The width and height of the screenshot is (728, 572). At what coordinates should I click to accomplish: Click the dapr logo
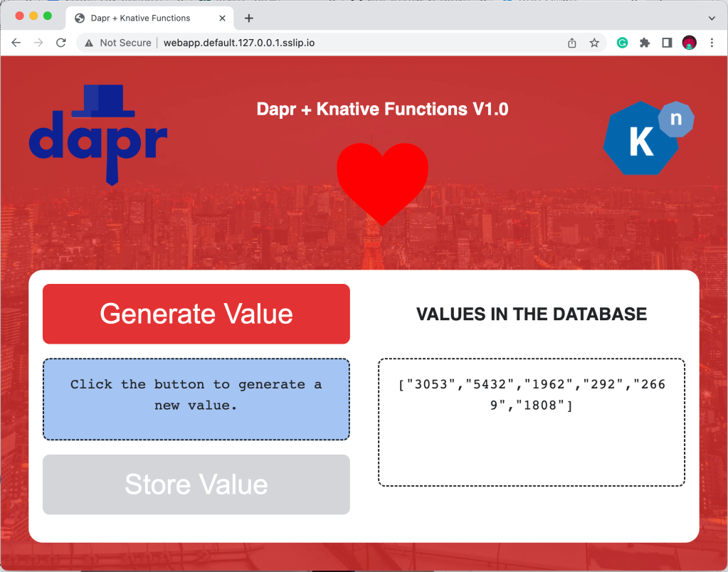[98, 134]
